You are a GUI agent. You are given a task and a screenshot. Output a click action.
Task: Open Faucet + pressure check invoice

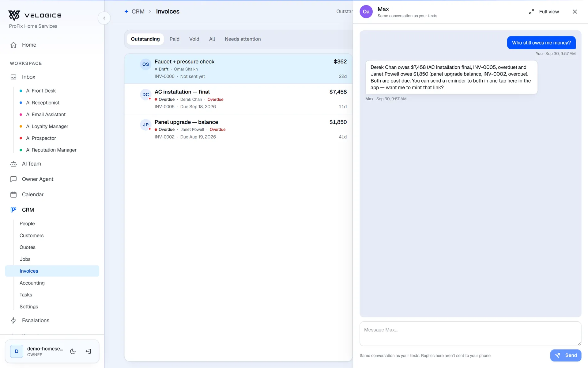[x=238, y=69]
